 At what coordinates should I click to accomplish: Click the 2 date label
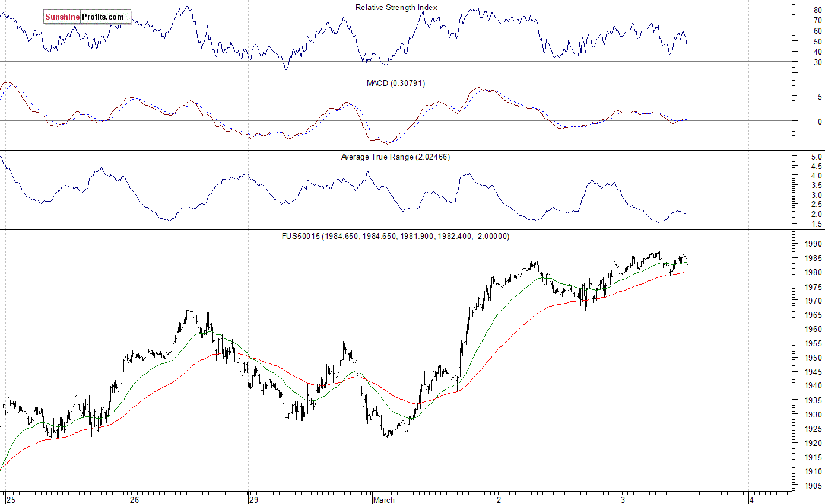pyautogui.click(x=499, y=499)
